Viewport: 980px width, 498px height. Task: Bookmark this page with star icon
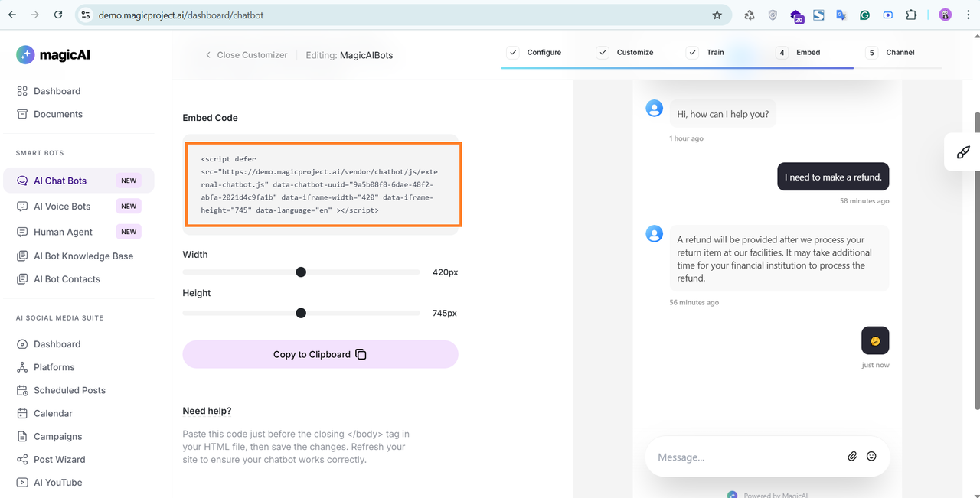[717, 15]
